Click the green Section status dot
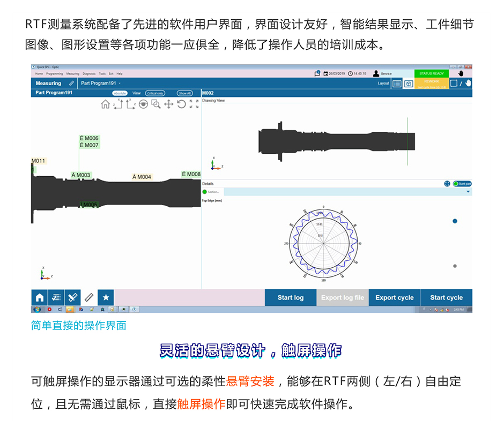The image size is (504, 421). pos(204,192)
